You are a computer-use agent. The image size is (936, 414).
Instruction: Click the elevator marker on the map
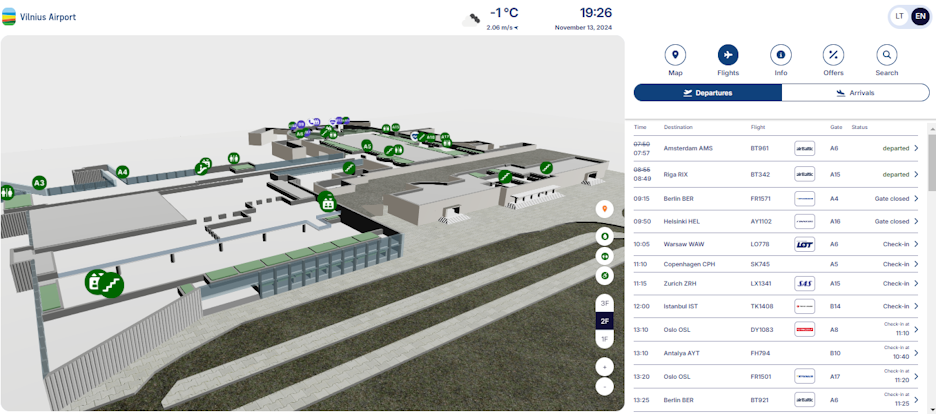click(326, 202)
